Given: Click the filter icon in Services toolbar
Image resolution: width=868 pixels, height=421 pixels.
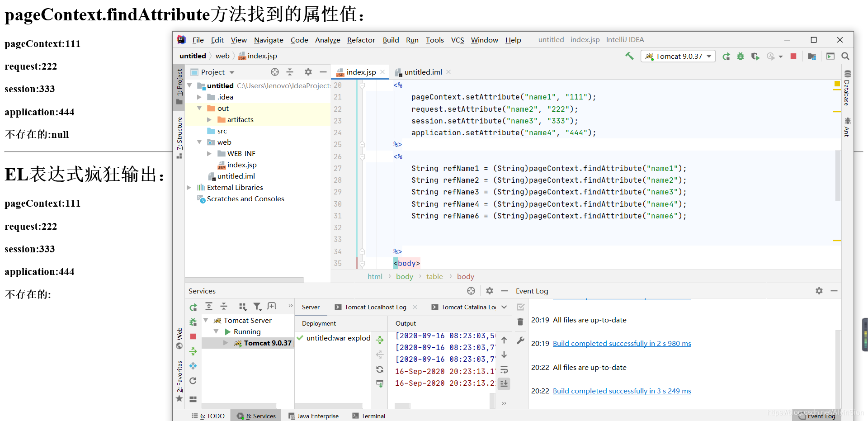Looking at the screenshot, I should point(257,306).
